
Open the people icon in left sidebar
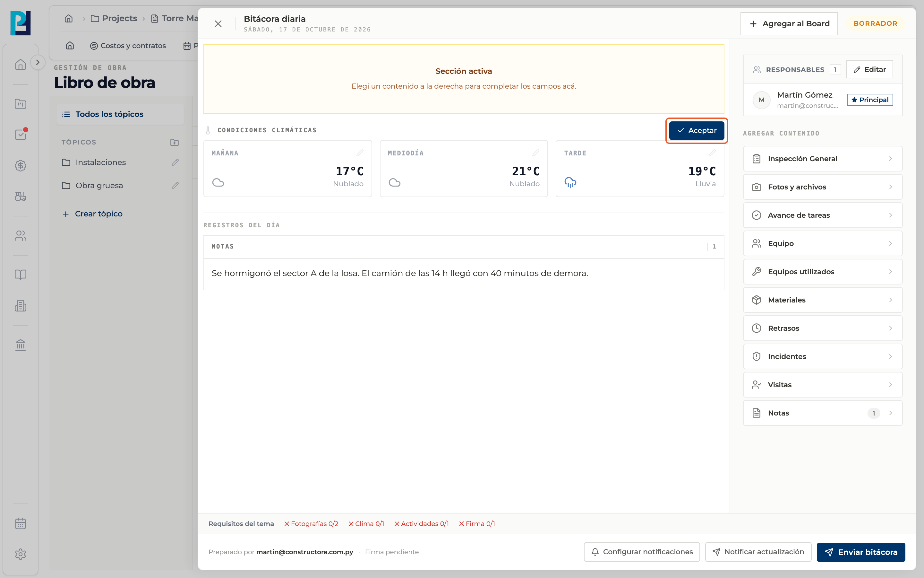pos(21,236)
